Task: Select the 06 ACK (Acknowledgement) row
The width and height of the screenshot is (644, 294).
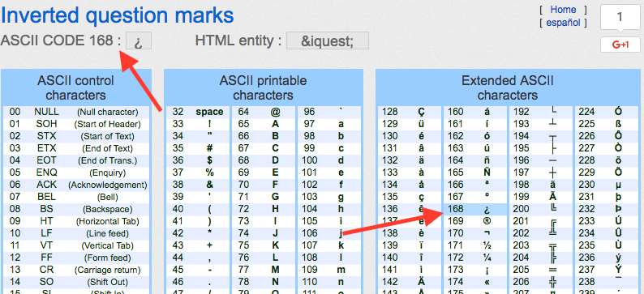Action: click(x=76, y=185)
